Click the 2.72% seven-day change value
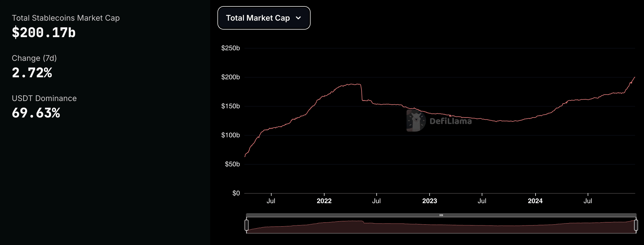The width and height of the screenshot is (644, 245). 32,73
